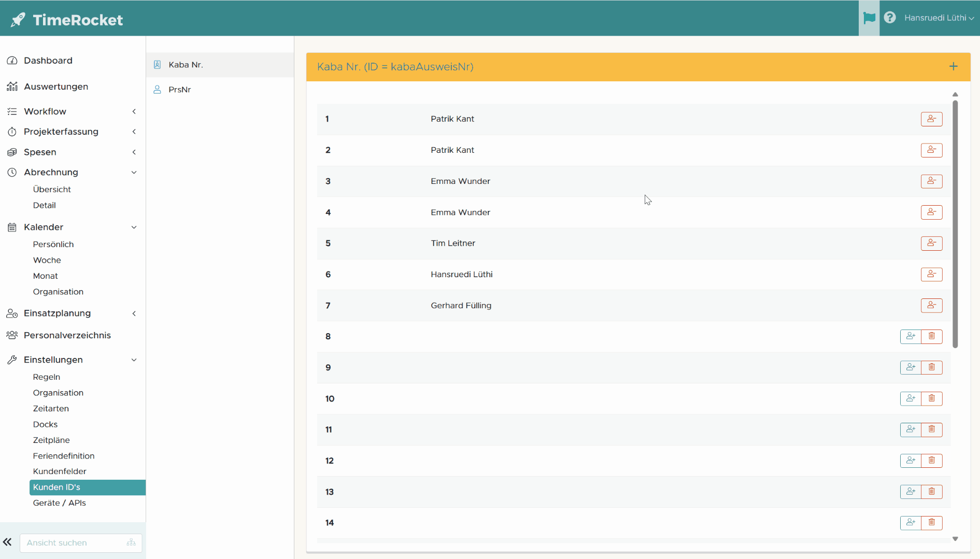Open Geräte / APIs settings page
Viewport: 980px width, 559px height.
coord(59,503)
